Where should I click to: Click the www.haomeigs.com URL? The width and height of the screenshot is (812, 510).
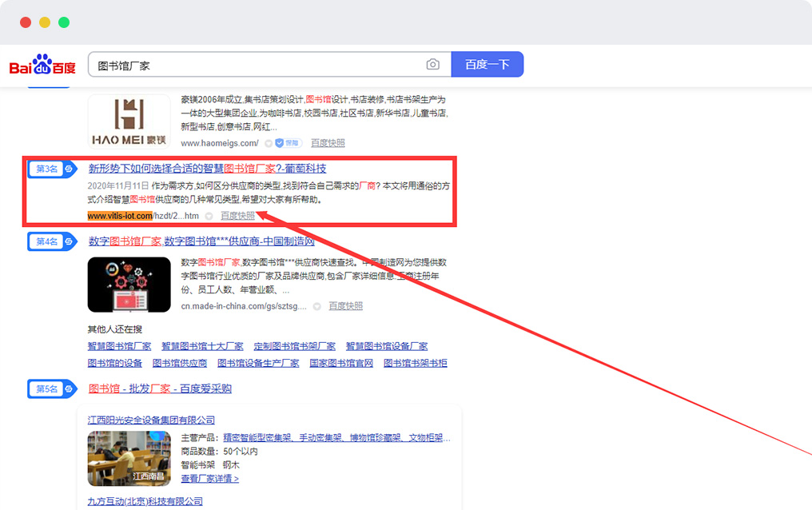pos(220,143)
